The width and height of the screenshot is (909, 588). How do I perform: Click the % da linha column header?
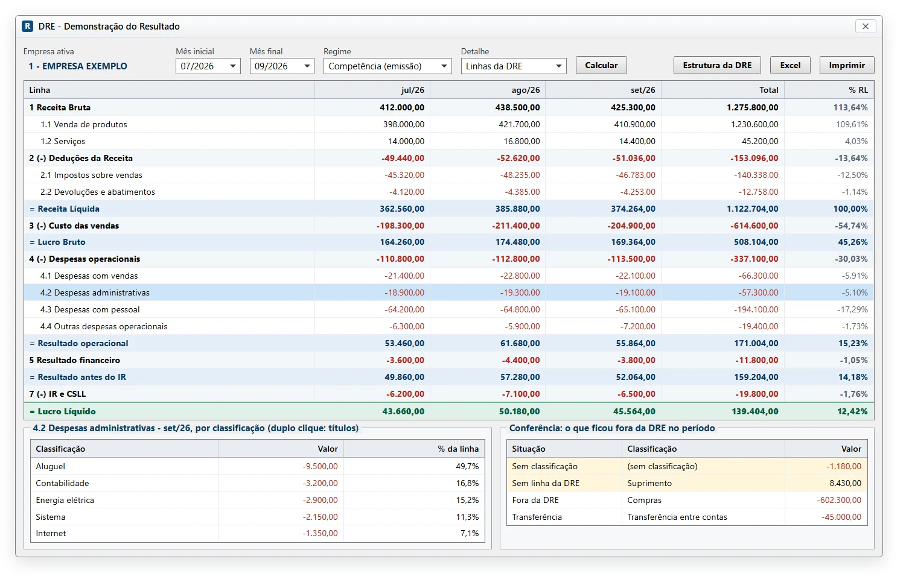click(414, 449)
